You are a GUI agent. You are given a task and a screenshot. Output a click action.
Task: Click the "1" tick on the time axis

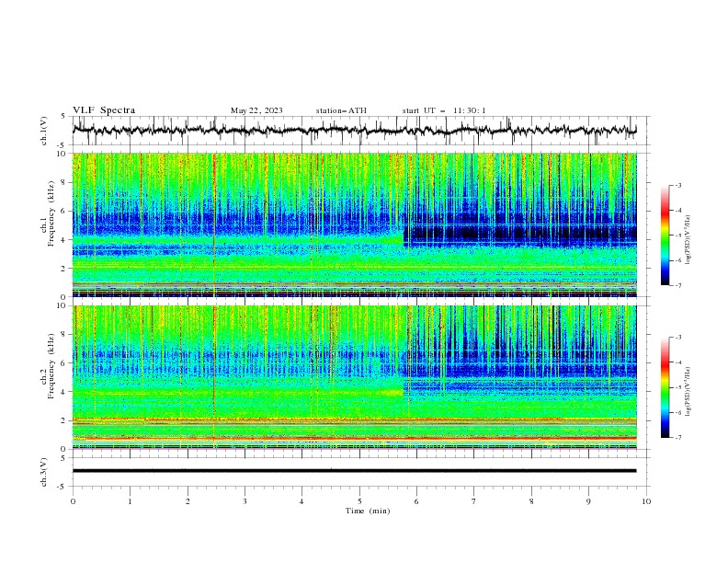point(130,501)
